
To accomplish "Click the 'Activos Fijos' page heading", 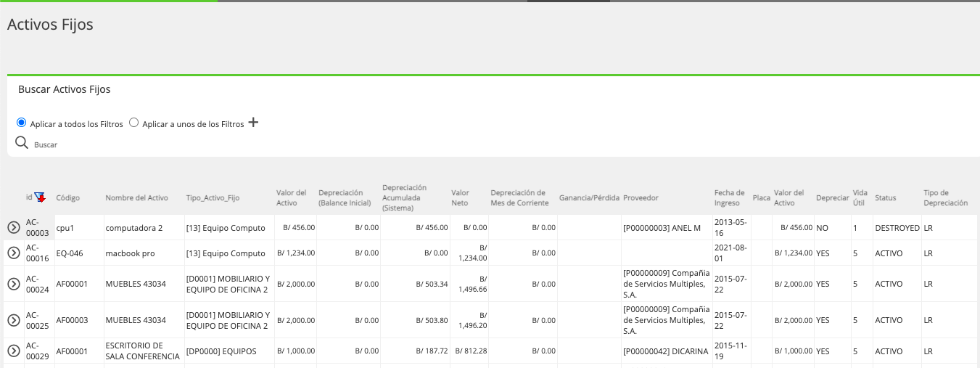I will coord(50,24).
